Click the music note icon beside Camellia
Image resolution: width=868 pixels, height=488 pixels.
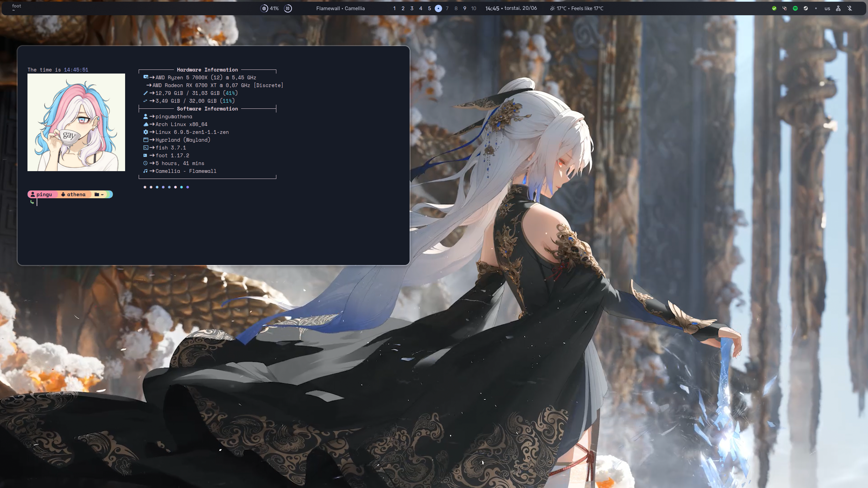pos(145,171)
